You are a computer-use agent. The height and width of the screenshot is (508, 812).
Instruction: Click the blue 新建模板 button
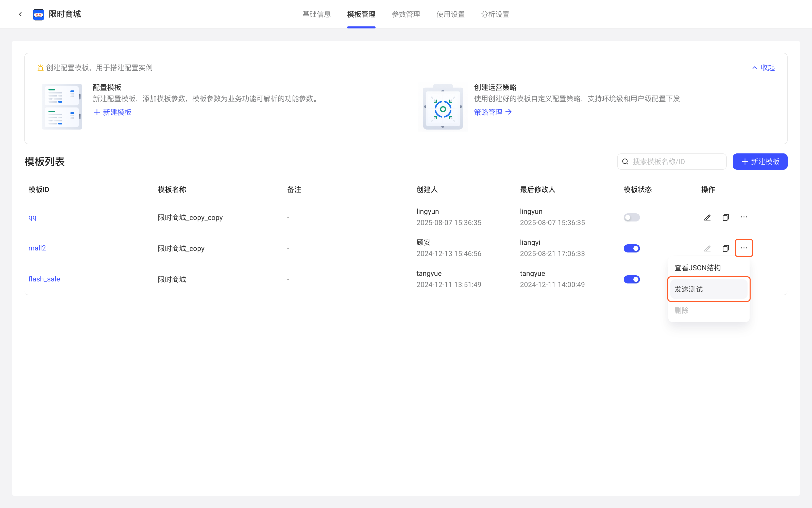coord(760,162)
